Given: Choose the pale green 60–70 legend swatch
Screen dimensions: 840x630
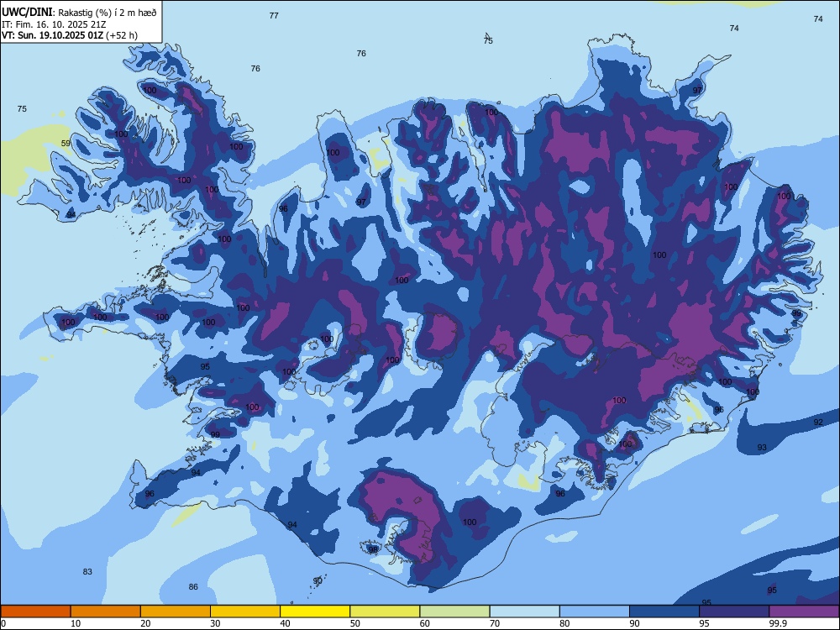Looking at the screenshot, I should coord(454,612).
